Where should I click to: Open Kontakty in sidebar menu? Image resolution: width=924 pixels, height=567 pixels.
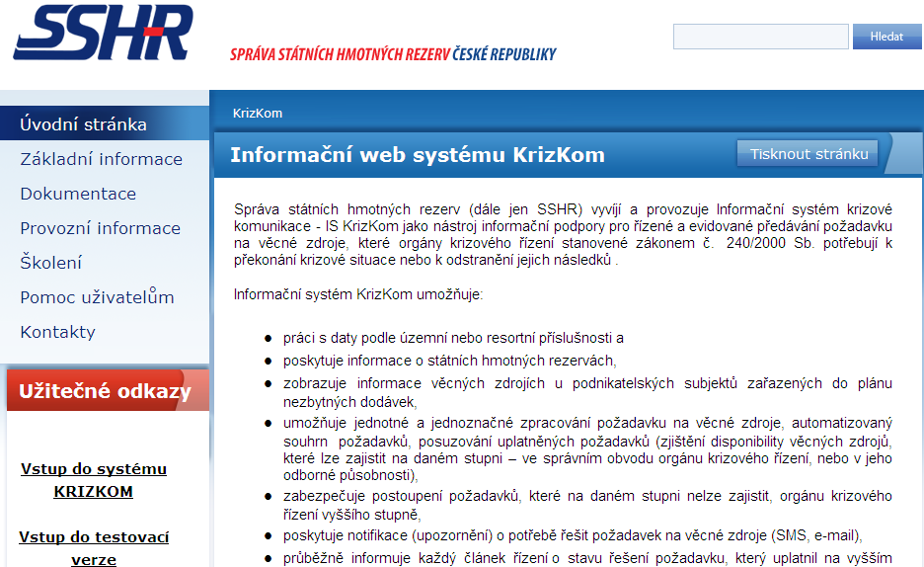tap(57, 332)
